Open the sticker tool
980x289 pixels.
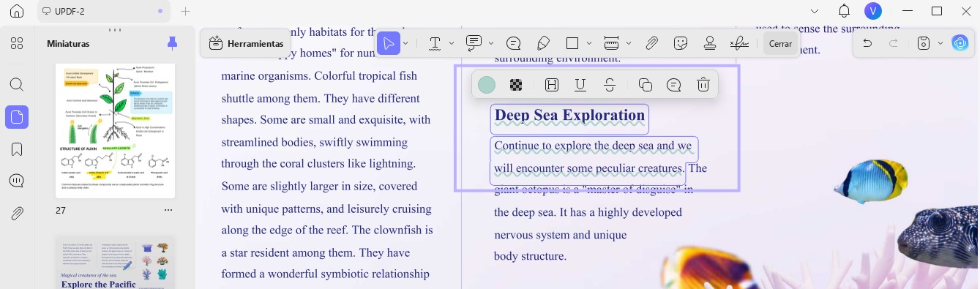pyautogui.click(x=681, y=43)
